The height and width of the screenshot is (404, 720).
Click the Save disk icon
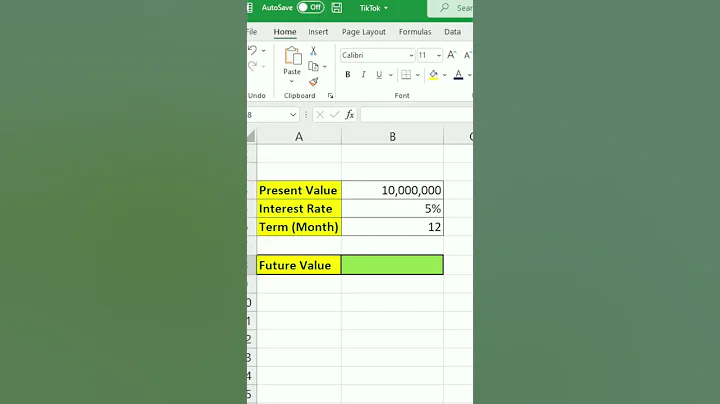[x=337, y=8]
